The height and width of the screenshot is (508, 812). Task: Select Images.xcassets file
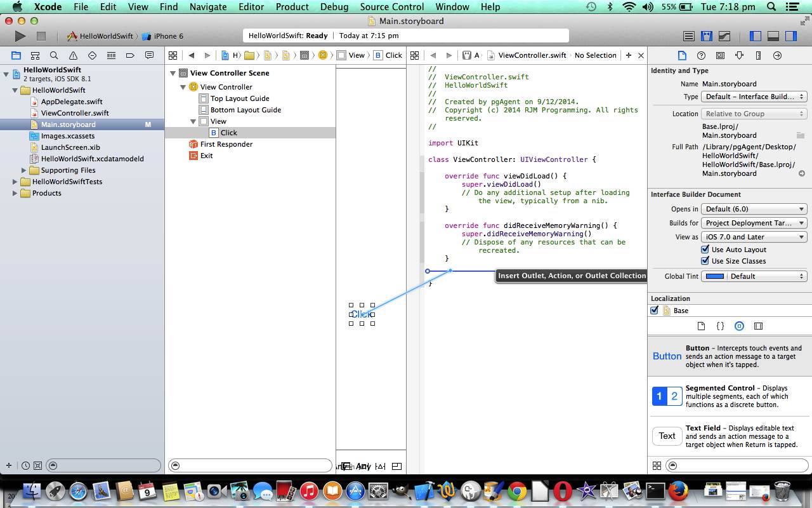coord(68,136)
